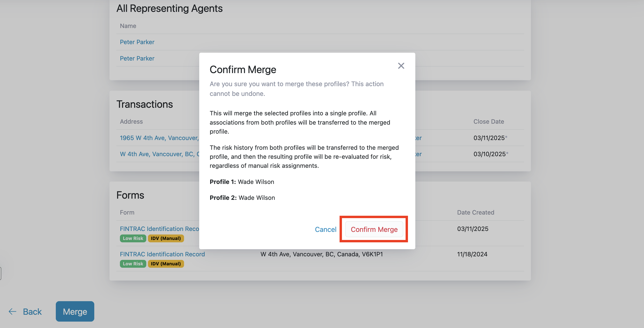Viewport: 644px width, 328px height.
Task: Open W 4th Ave, Vancouver transaction link
Action: (159, 154)
